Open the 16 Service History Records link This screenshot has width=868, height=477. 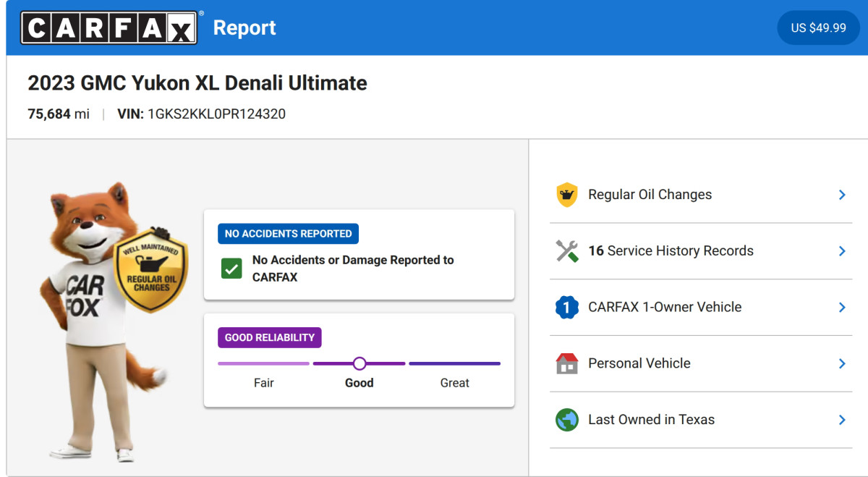click(x=671, y=251)
